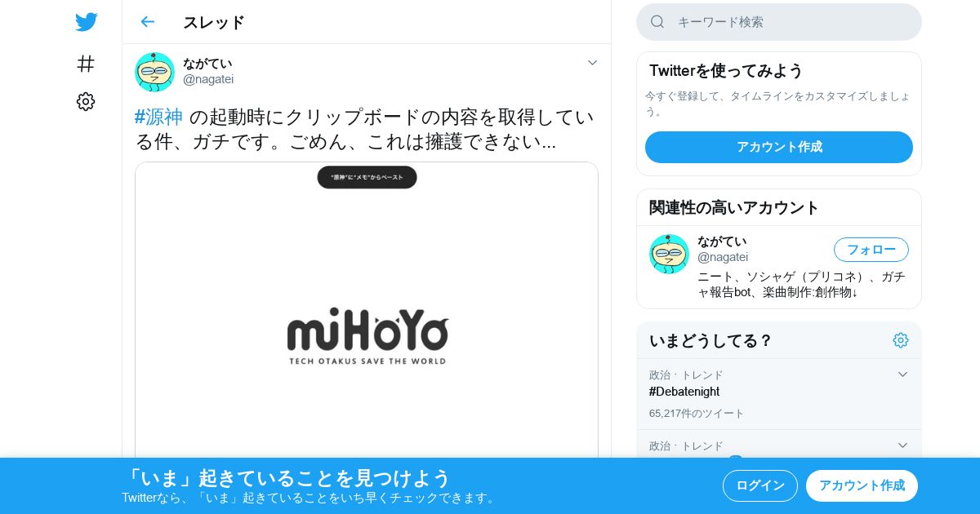Viewport: 980px width, 514px height.
Task: Go back using the thread arrow
Action: click(147, 22)
